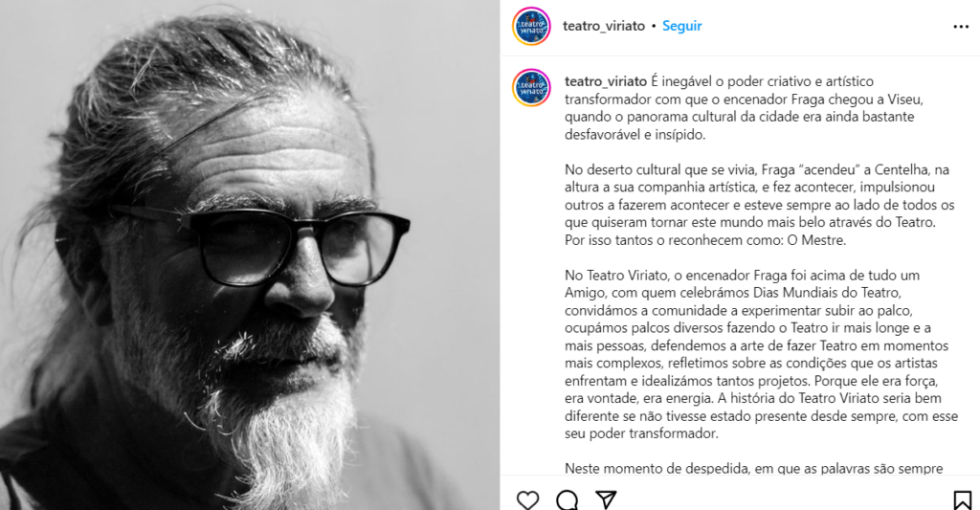Click the blue dot separator before Seguir
980x510 pixels.
pos(654,26)
